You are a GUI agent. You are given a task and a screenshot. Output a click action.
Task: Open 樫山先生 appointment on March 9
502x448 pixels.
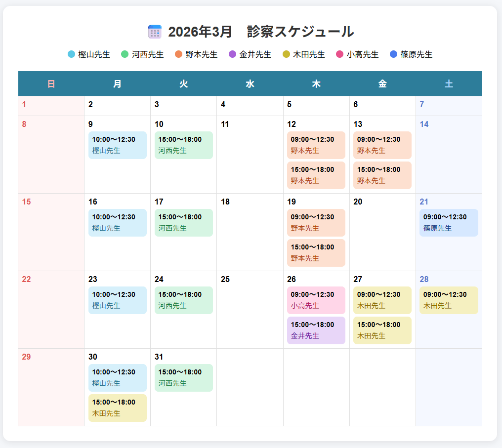point(118,145)
